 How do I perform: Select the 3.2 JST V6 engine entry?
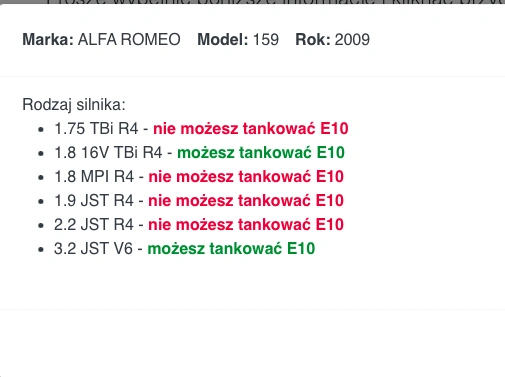tap(93, 249)
